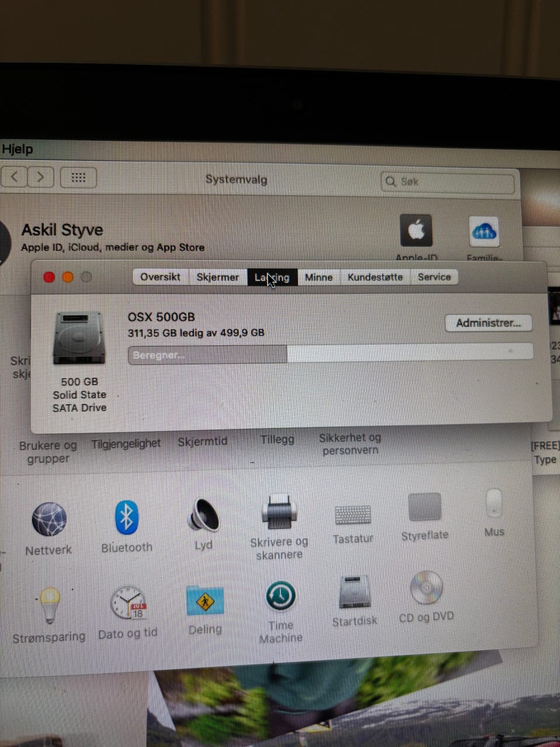
Task: Switch to the Skjermer tab
Action: pos(218,277)
